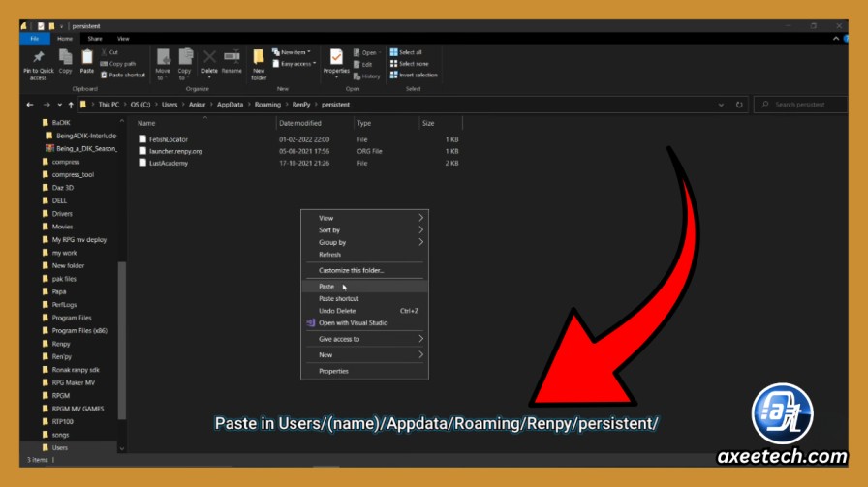Screen dimensions: 868x487
Task: Click Select all in ribbon
Action: pos(406,52)
